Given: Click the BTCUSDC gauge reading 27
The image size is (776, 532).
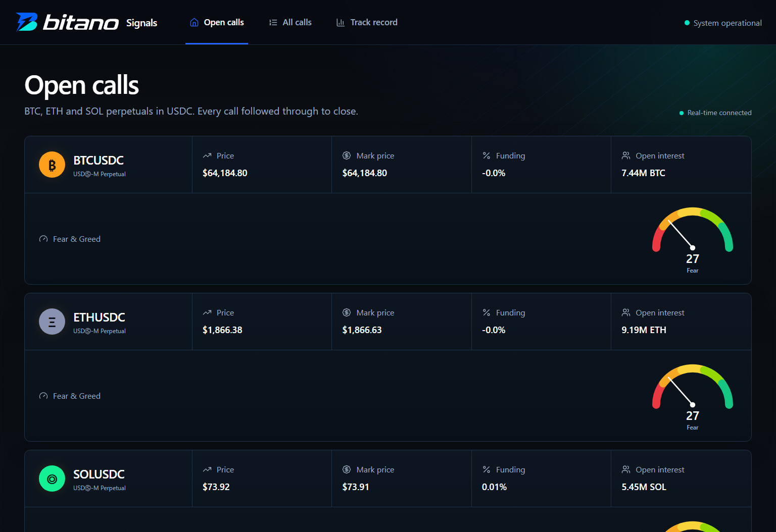Looking at the screenshot, I should tap(693, 259).
